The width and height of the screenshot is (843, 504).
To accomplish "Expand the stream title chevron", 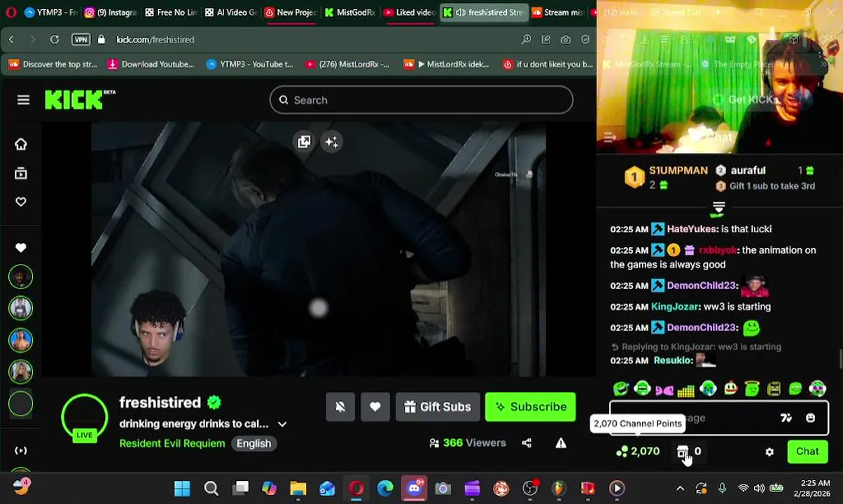I will coord(282,424).
